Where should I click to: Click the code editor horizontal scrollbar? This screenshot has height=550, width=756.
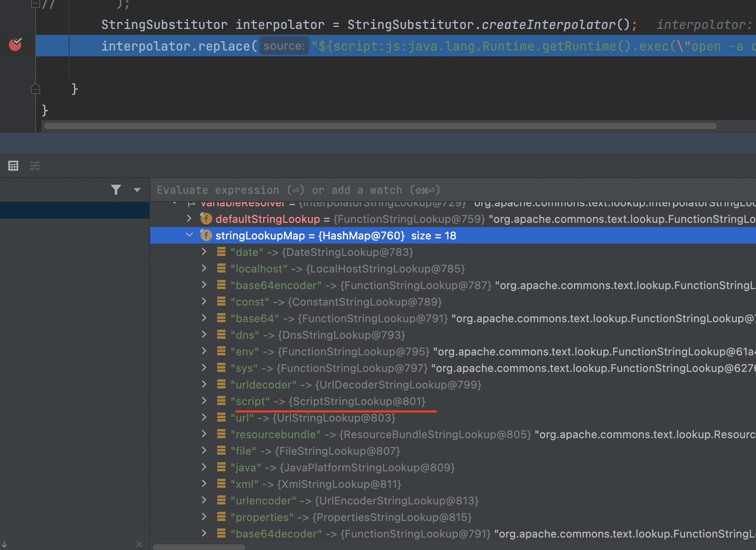pyautogui.click(x=380, y=126)
